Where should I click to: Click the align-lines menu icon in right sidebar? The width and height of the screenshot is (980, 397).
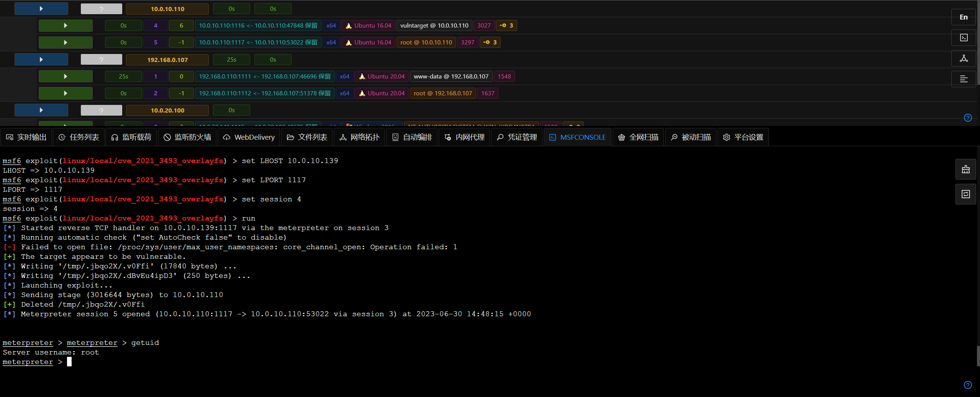click(x=963, y=79)
